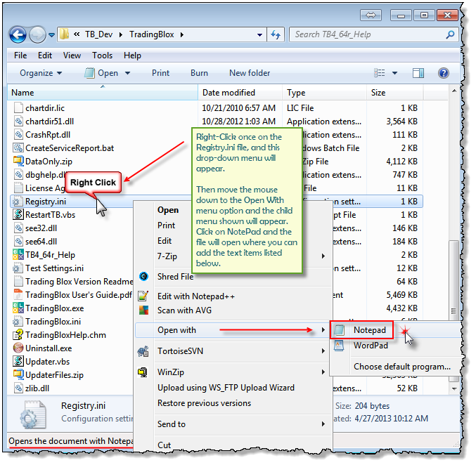Choose Edit with Notepad++
The width and height of the screenshot is (476, 465).
click(x=195, y=296)
